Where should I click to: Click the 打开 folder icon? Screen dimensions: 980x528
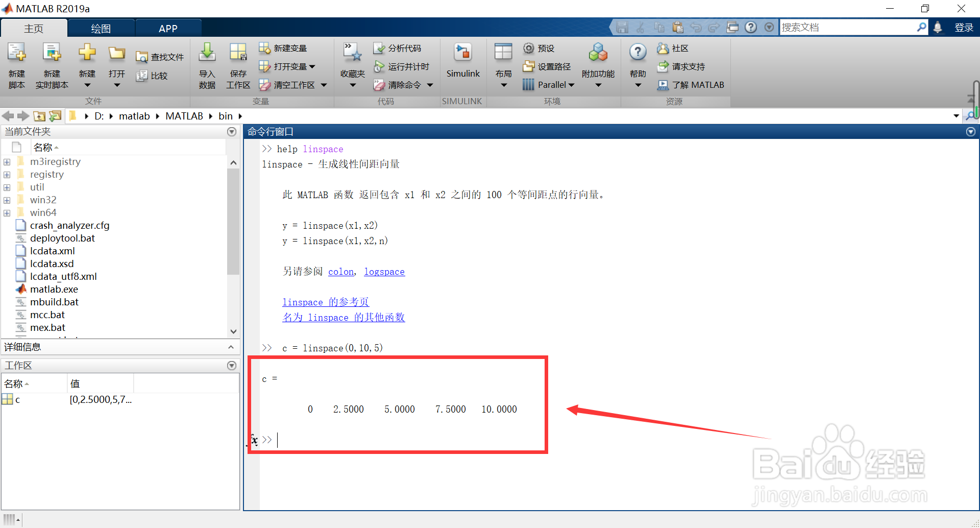(117, 53)
